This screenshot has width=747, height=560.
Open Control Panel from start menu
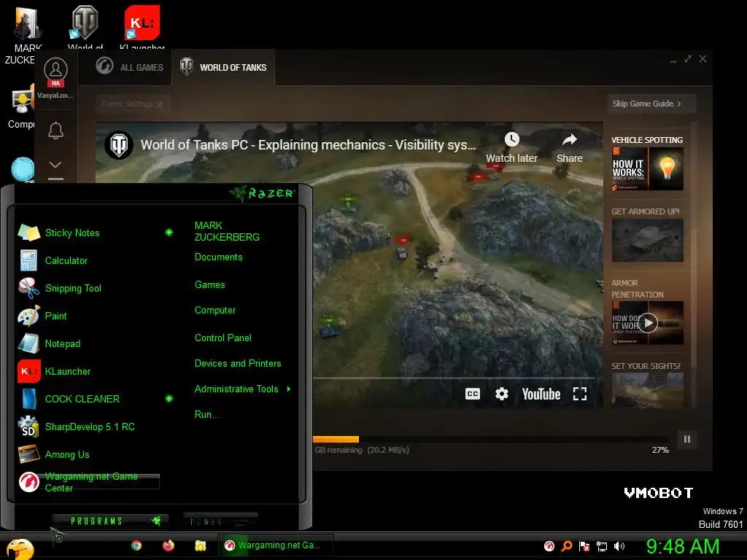223,338
